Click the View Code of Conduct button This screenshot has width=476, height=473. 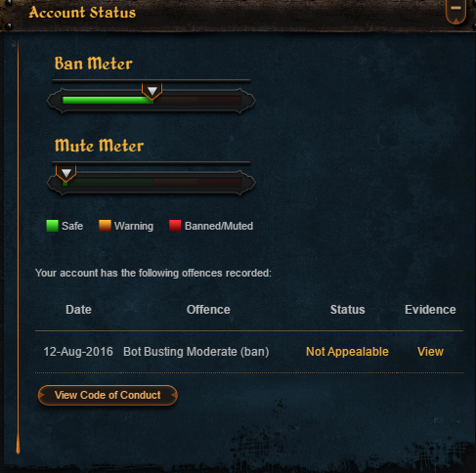(108, 395)
